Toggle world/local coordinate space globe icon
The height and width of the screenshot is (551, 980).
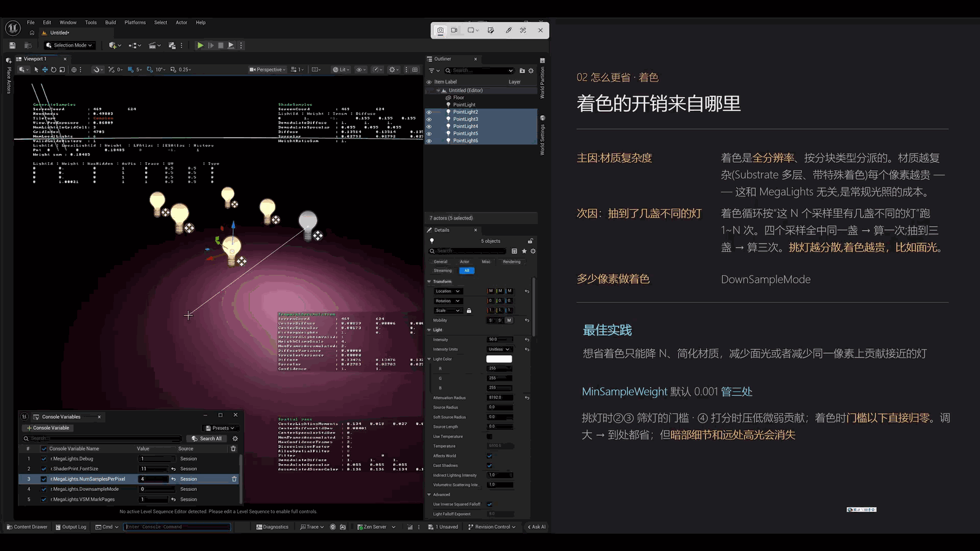(74, 70)
